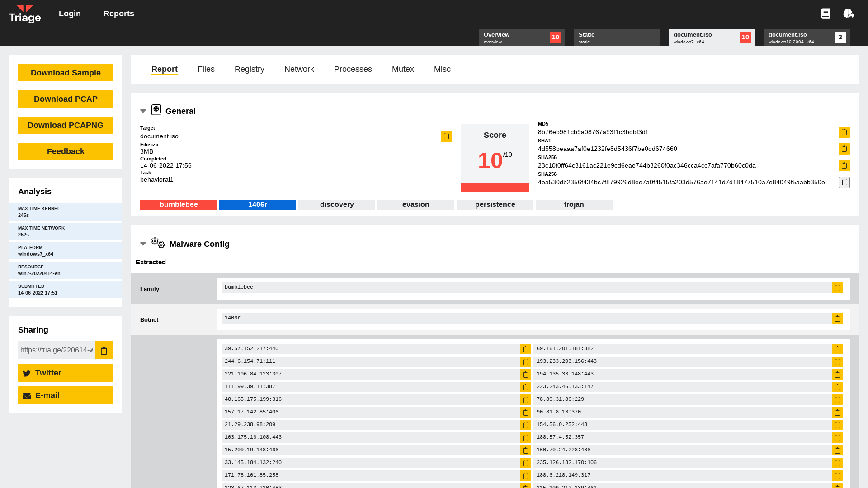Open the Network tab
Viewport: 868px width, 488px height.
pyautogui.click(x=299, y=69)
